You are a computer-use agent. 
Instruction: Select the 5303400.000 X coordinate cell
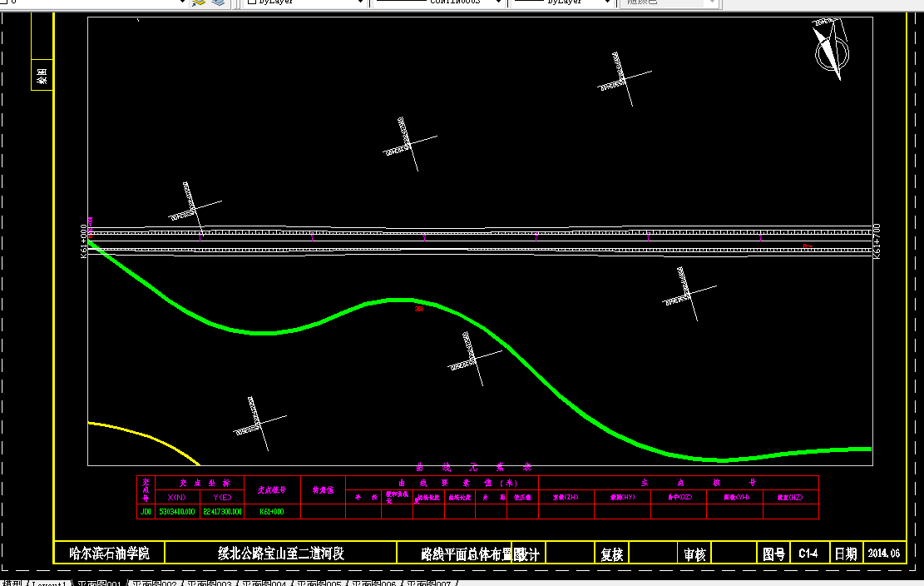[177, 512]
